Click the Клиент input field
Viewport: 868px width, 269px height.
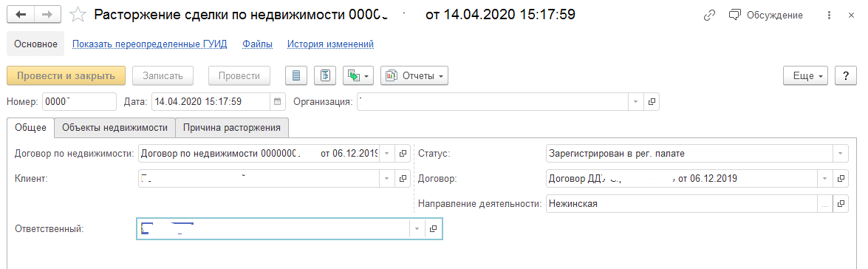[259, 178]
